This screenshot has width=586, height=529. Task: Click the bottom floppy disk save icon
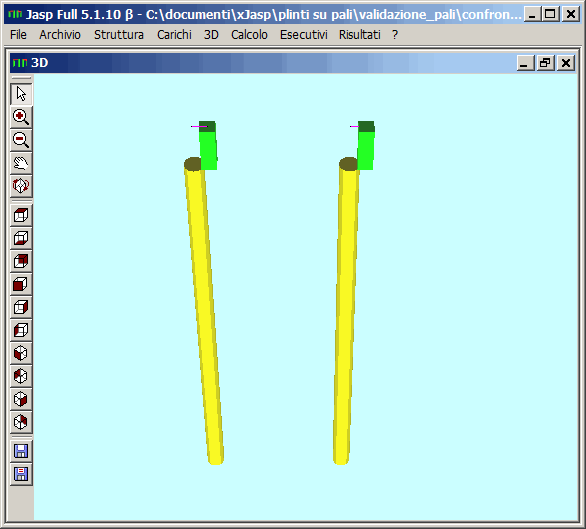[21, 474]
